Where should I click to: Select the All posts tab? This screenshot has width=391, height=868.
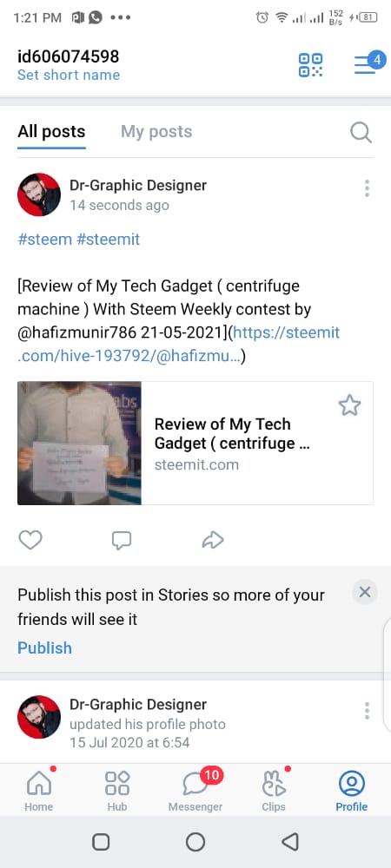[51, 132]
